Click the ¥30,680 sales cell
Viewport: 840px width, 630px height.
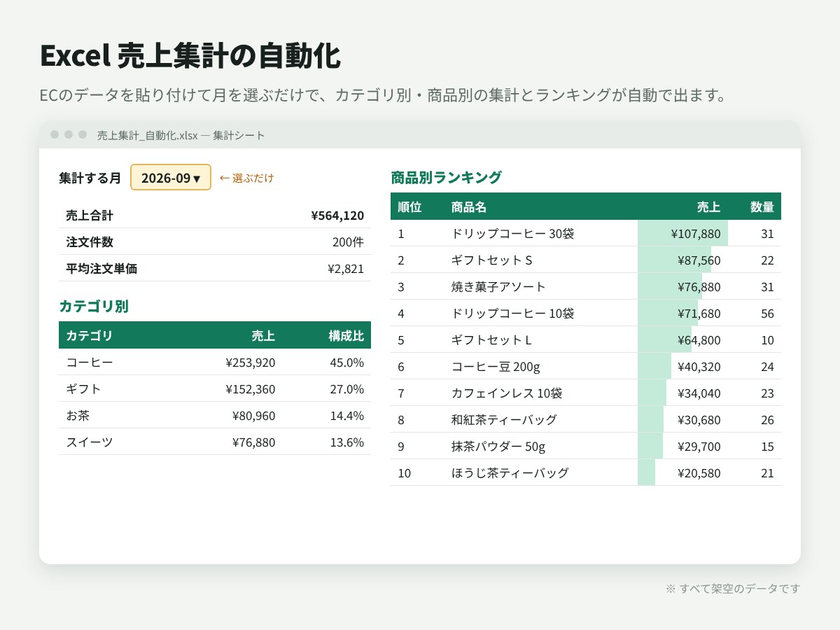coord(683,419)
